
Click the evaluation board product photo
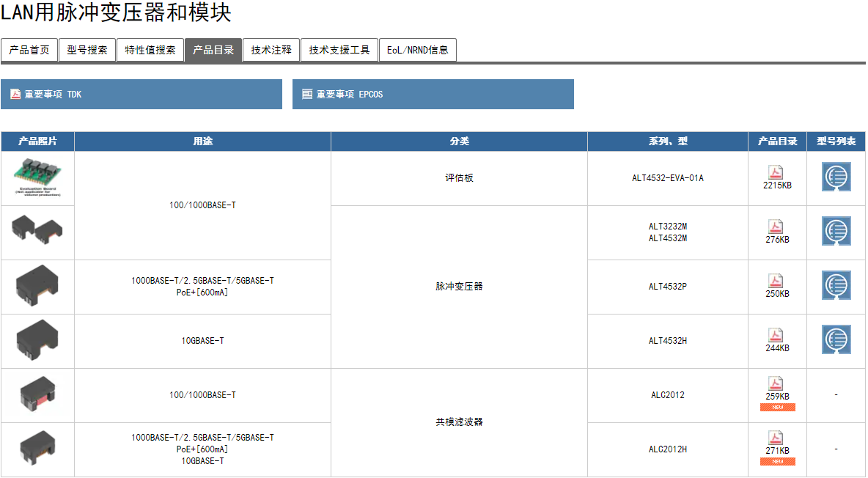(37, 178)
